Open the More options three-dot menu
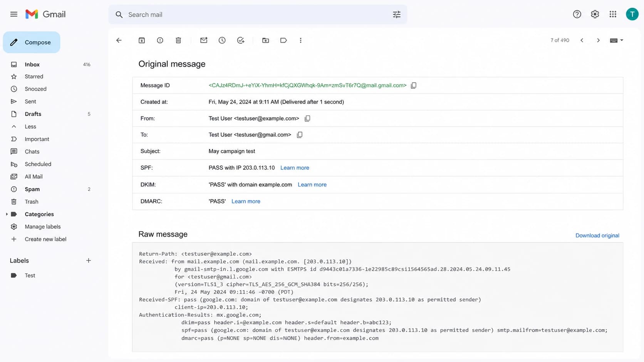Image resolution: width=644 pixels, height=362 pixels. [301, 40]
